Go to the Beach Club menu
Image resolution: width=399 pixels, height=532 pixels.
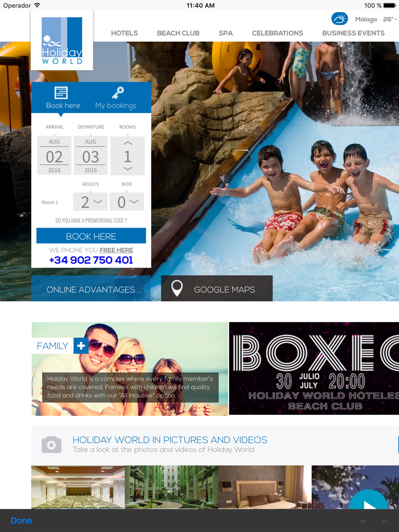(178, 33)
